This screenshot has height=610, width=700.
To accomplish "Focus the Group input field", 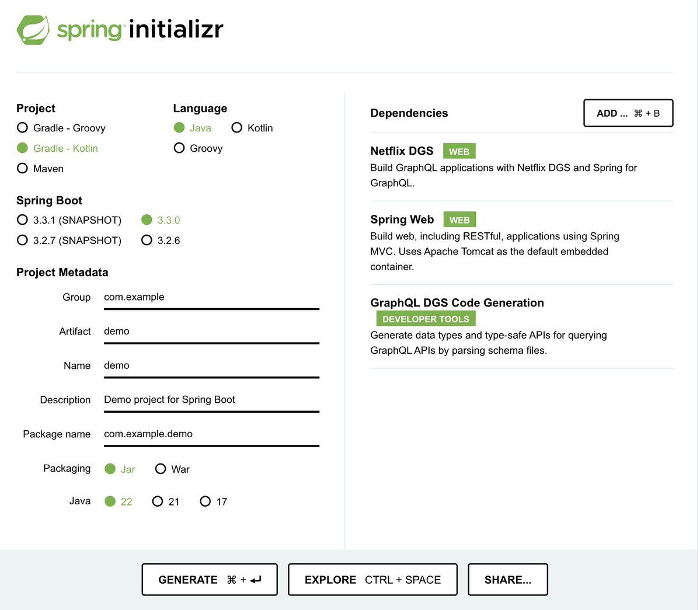I will point(211,298).
